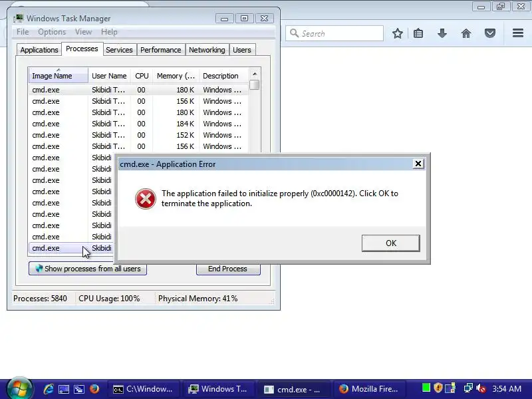Screen dimensions: 532x399
Task: Switch to the Users tab
Action: 242,50
